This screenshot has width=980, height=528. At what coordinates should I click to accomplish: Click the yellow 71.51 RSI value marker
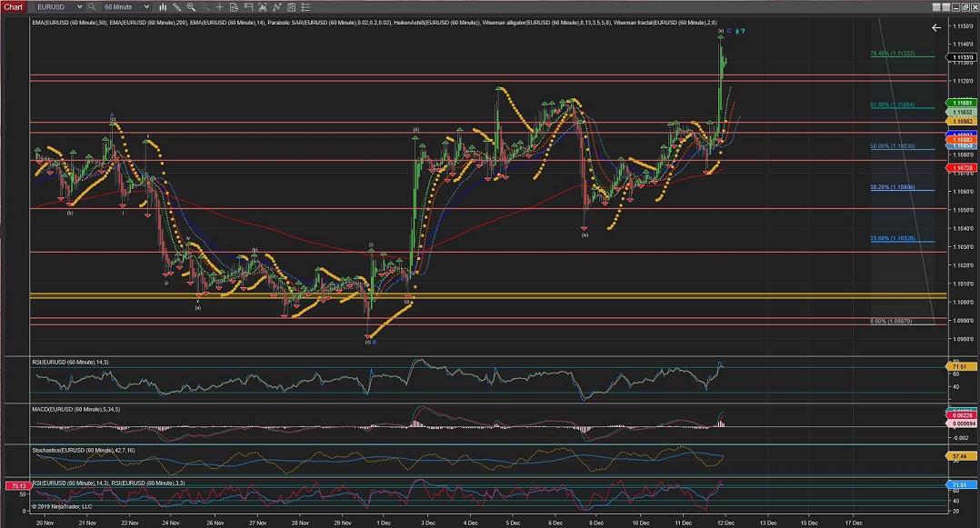pyautogui.click(x=961, y=367)
